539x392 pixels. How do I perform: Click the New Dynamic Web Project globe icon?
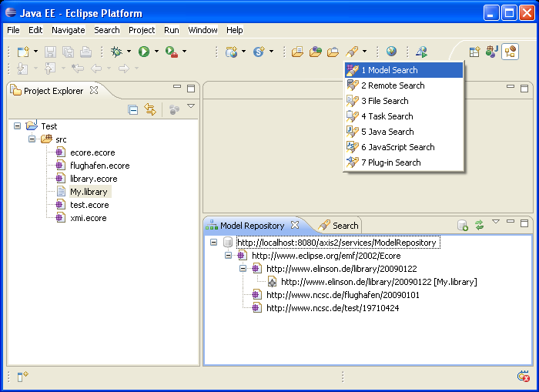[231, 52]
